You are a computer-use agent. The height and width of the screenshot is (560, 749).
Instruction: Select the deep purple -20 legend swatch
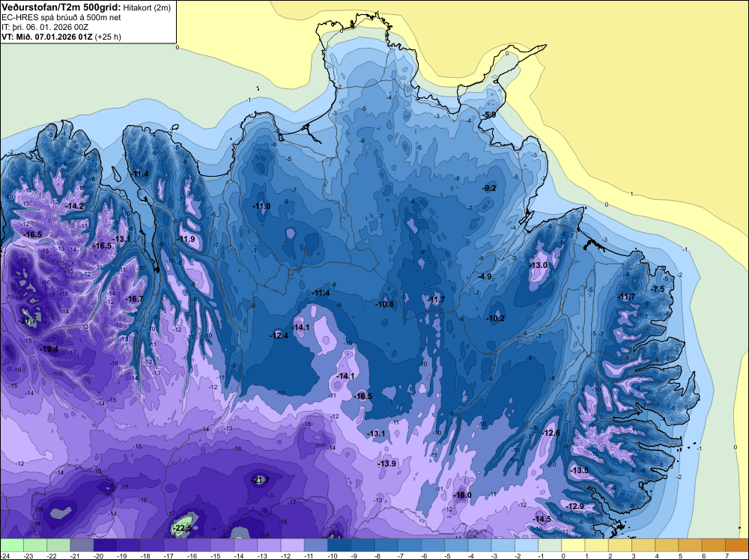click(105, 545)
